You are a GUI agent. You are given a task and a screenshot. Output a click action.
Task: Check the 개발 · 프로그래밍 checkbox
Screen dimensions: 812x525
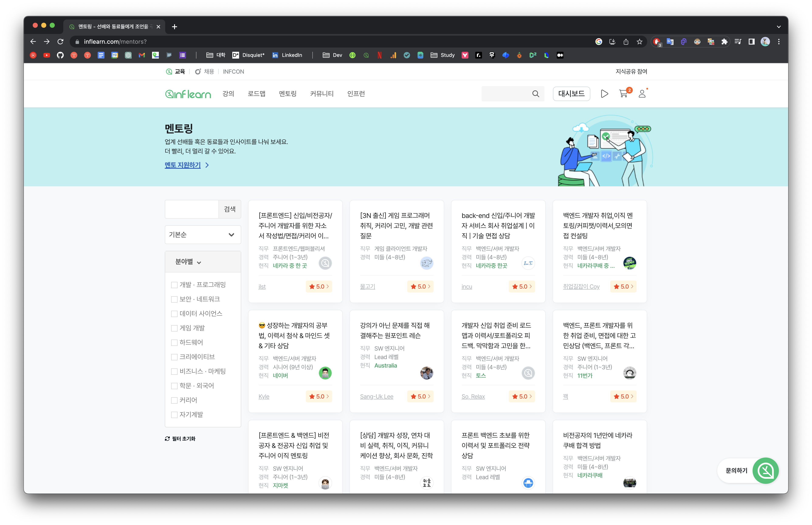pos(174,285)
